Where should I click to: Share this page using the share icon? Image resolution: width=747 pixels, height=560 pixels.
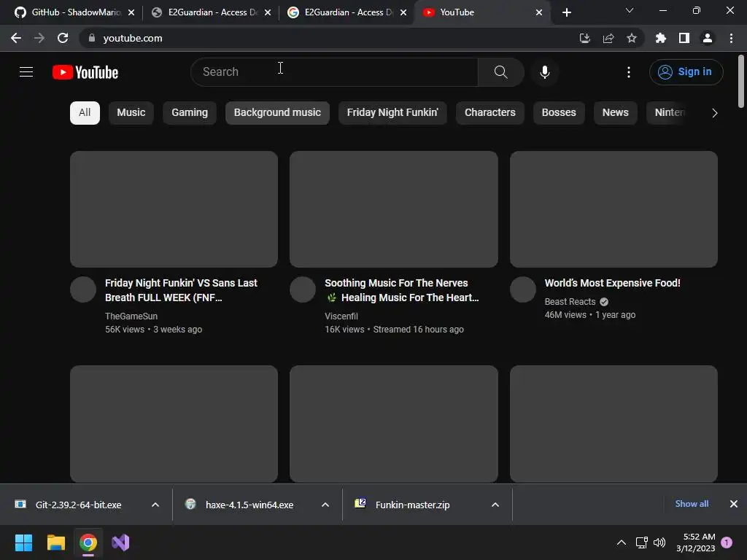[x=608, y=38]
